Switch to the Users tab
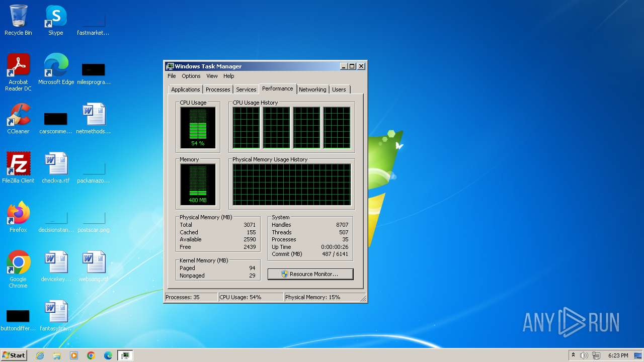This screenshot has width=644, height=362. pyautogui.click(x=339, y=89)
